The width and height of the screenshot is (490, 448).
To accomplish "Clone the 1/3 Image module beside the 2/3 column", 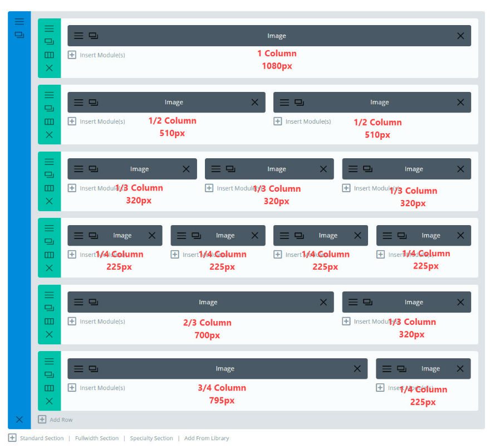I will 367,302.
